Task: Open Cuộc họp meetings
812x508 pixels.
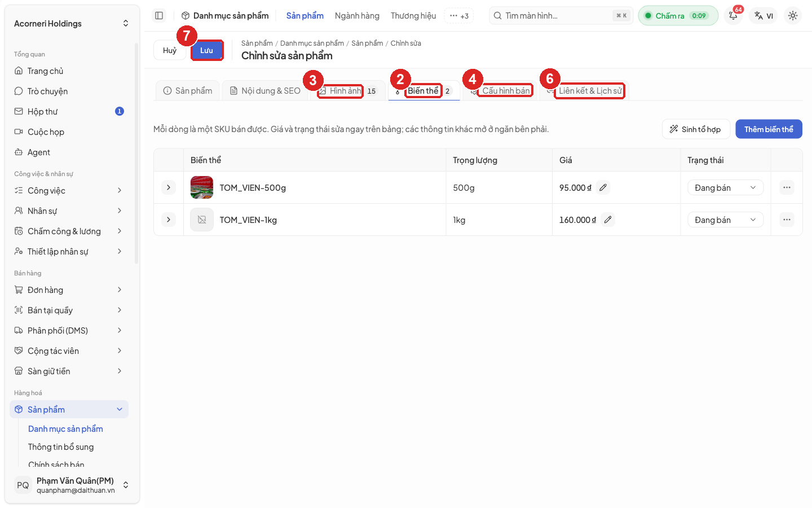Action: pos(69,132)
